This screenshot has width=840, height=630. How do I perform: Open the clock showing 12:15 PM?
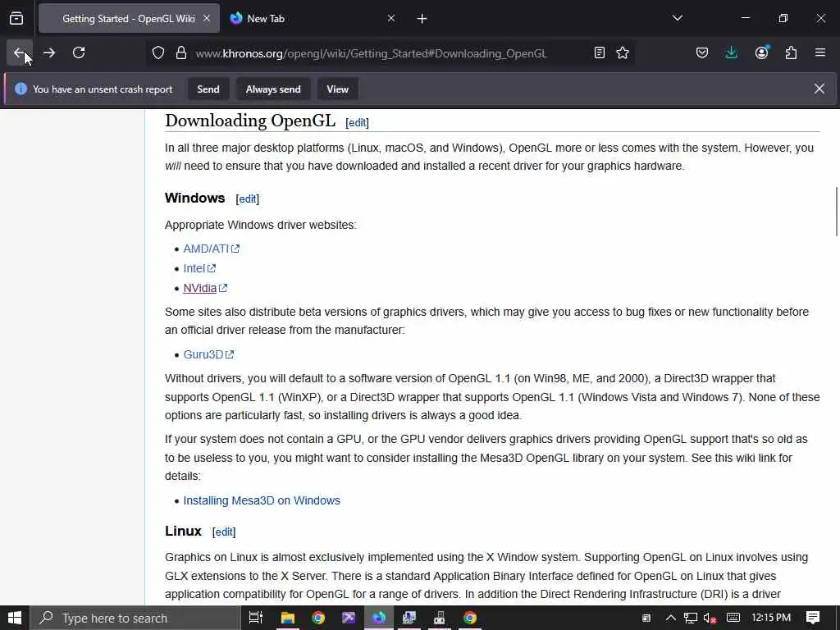(771, 619)
